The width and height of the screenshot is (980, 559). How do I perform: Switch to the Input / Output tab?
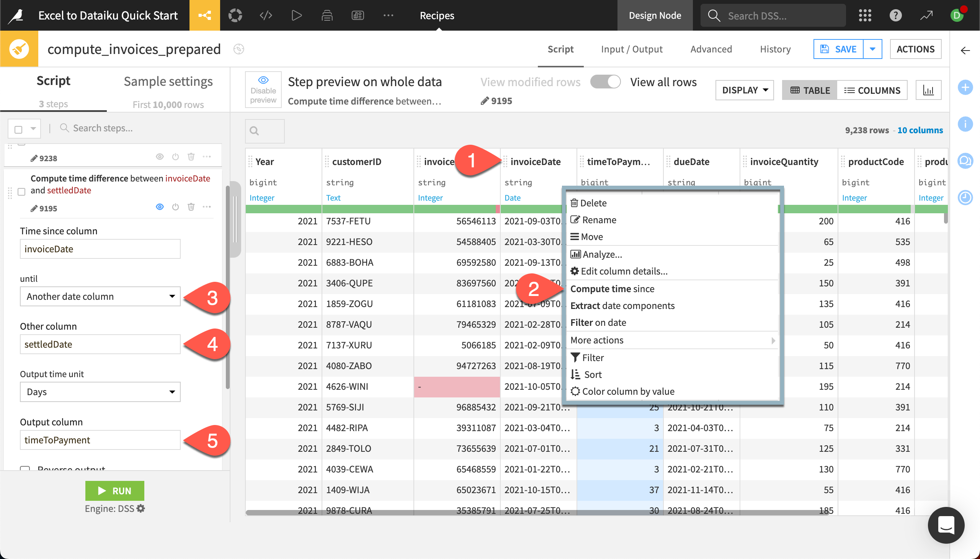[631, 49]
